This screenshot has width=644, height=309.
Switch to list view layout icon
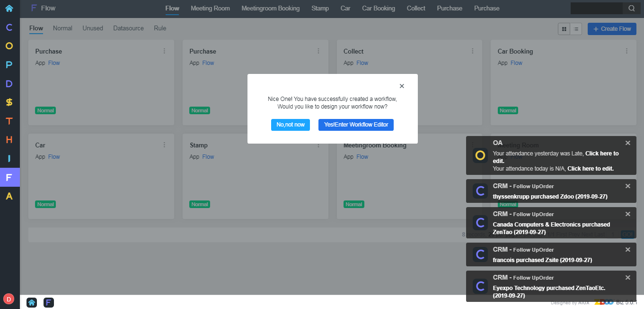coord(576,29)
